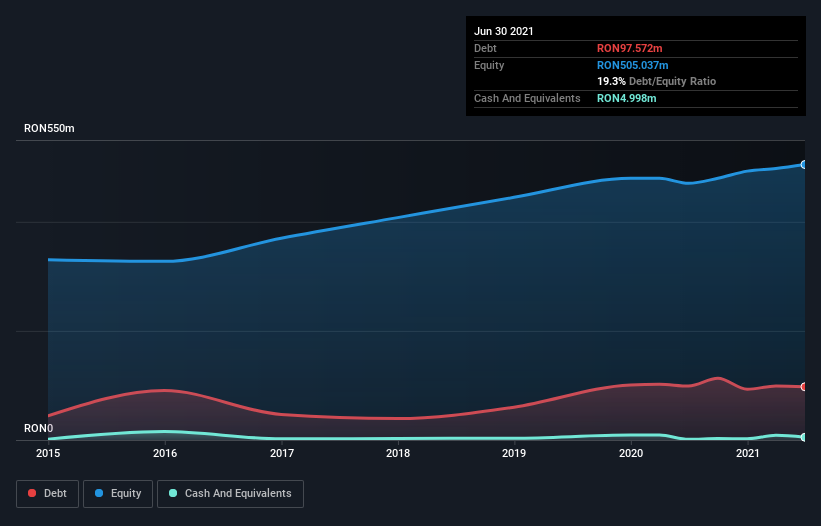Click the 2020 x-axis label
Image resolution: width=821 pixels, height=526 pixels.
tap(631, 453)
